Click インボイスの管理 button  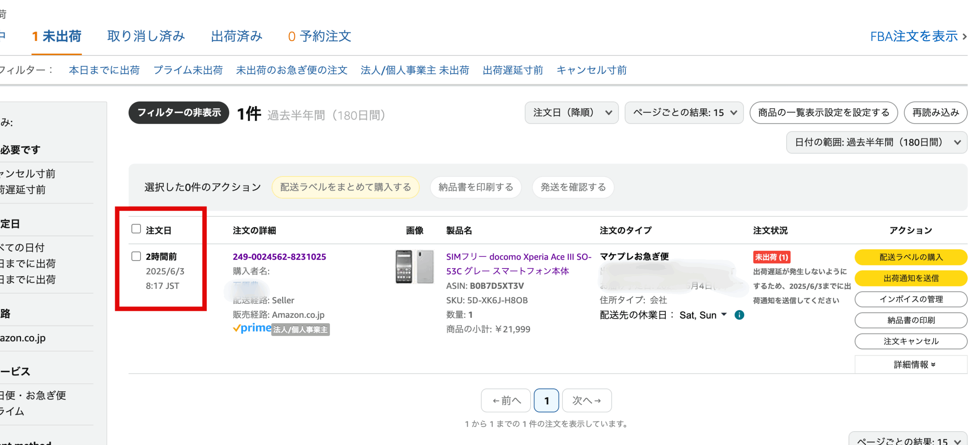coord(910,299)
